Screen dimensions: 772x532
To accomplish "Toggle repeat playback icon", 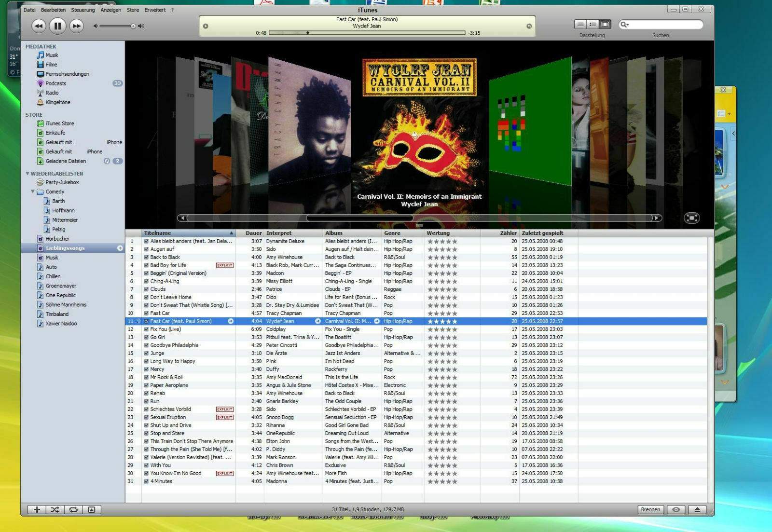I will pos(73,509).
